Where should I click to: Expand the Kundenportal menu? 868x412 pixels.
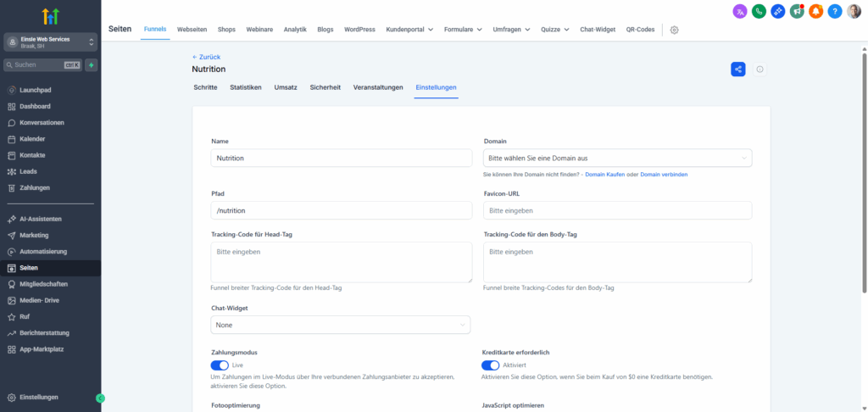point(410,30)
